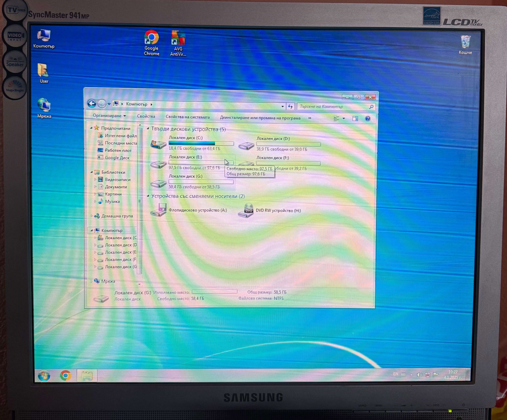Select Google Диск in favorites

(x=113, y=157)
